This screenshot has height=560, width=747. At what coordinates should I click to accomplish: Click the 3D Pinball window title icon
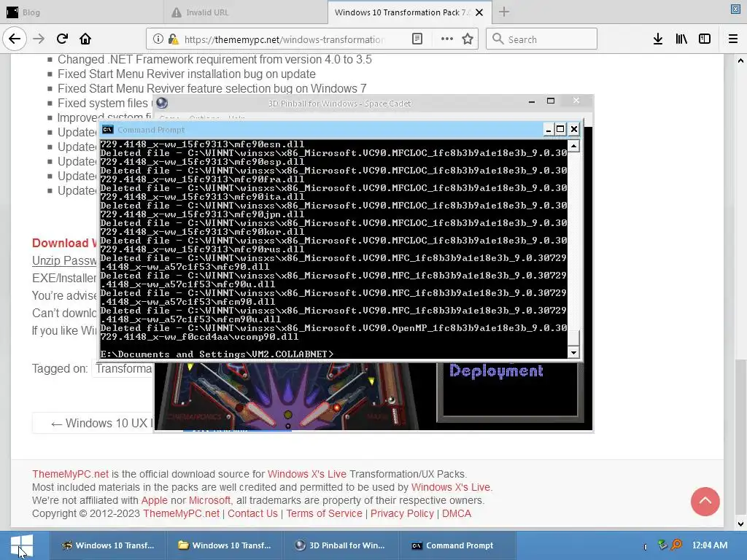(162, 103)
